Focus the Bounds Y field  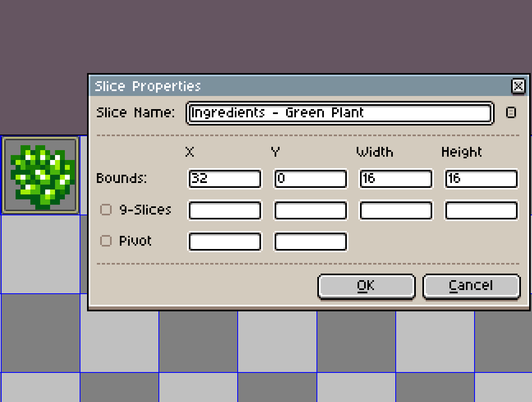tap(310, 179)
